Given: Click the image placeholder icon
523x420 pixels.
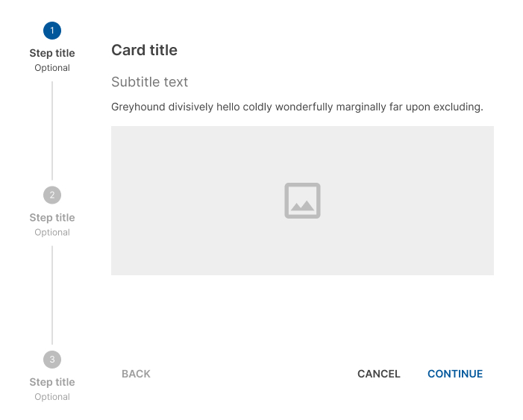Looking at the screenshot, I should 302,201.
